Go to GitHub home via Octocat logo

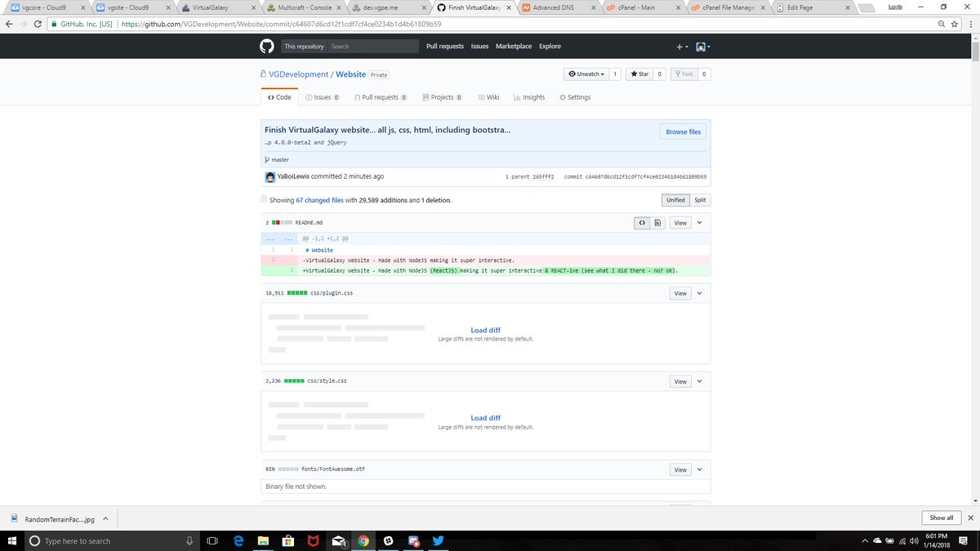267,47
